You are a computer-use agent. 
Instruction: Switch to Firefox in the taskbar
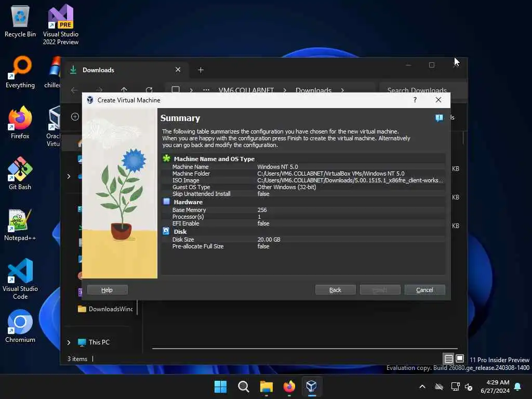tap(289, 387)
